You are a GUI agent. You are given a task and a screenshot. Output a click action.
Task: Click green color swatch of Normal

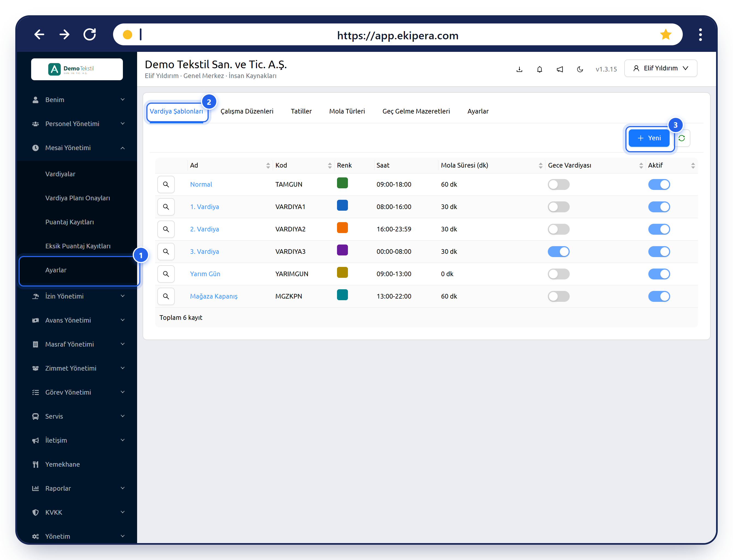342,183
